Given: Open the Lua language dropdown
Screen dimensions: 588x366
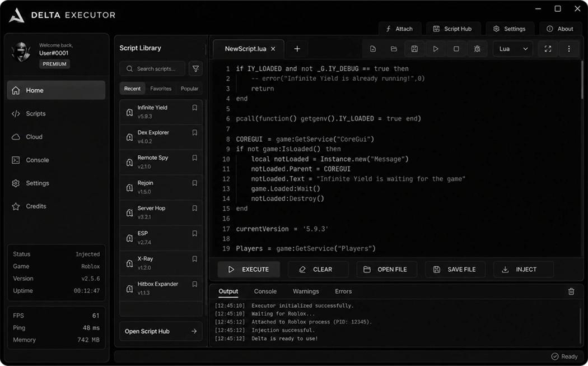Looking at the screenshot, I should click(x=512, y=49).
